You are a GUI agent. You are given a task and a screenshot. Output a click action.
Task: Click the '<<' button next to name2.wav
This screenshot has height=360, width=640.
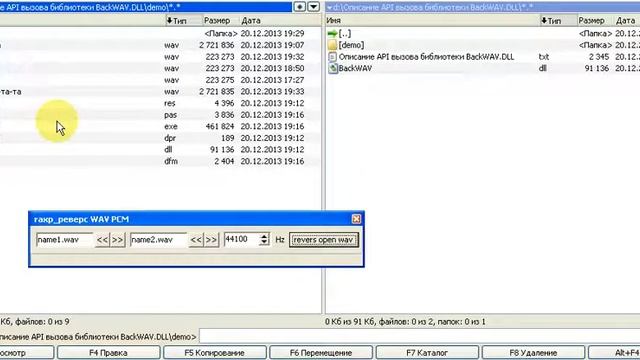[196, 240]
